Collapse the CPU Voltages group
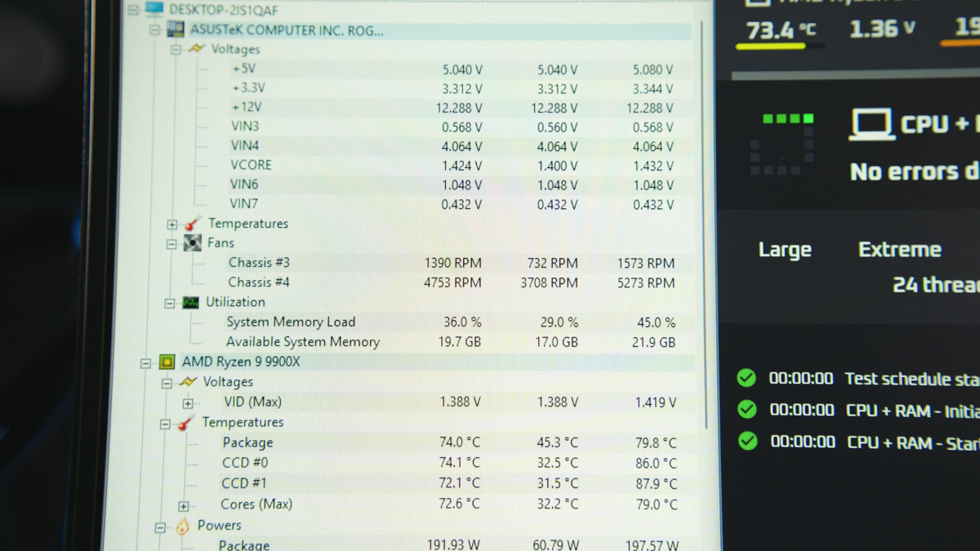This screenshot has width=980, height=551. pos(167,383)
